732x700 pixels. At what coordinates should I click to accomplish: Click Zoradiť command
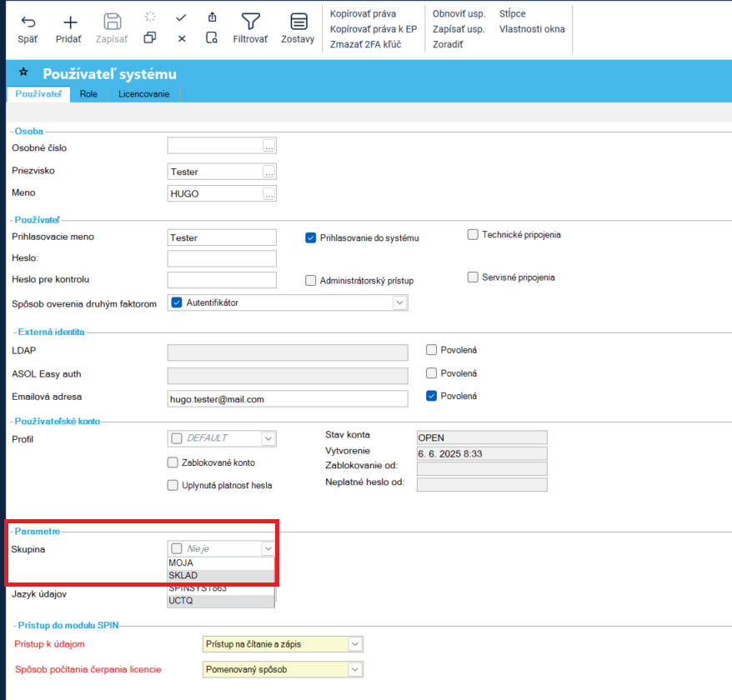point(448,44)
